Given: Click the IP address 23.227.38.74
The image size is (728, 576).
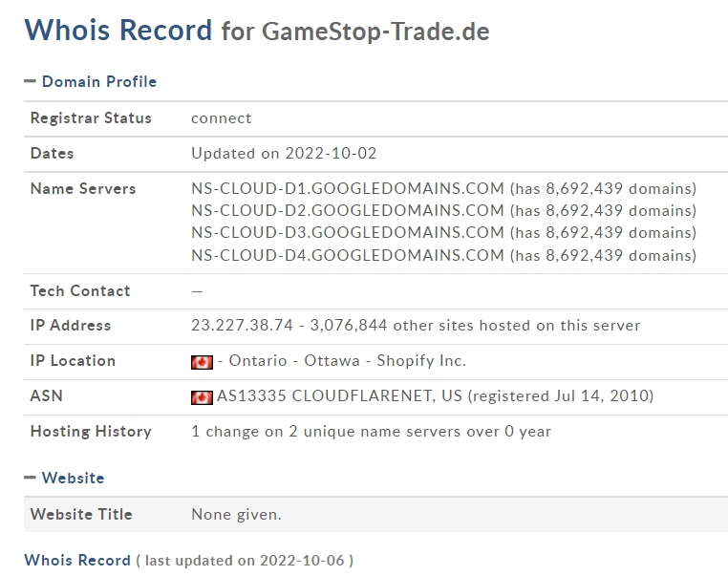Looking at the screenshot, I should click(243, 326).
